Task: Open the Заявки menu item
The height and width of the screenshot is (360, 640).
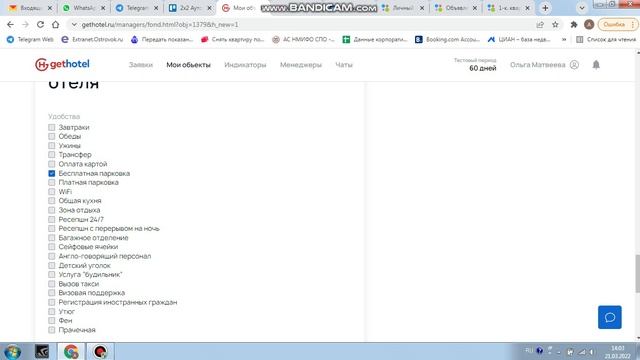Action: [x=141, y=64]
